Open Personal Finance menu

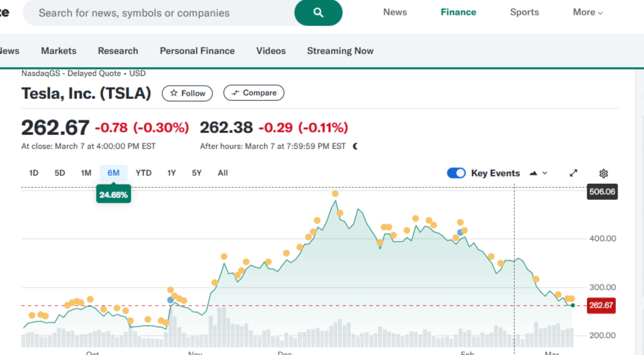click(197, 51)
